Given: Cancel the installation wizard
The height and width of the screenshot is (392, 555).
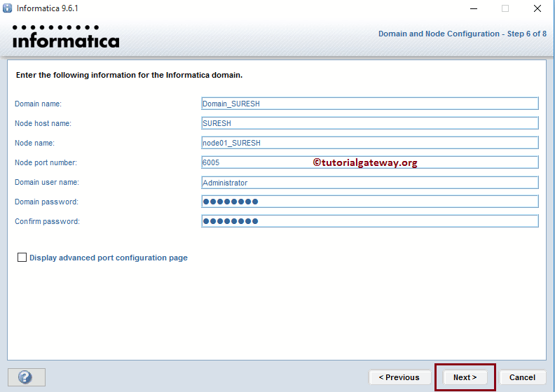Looking at the screenshot, I should [x=522, y=377].
